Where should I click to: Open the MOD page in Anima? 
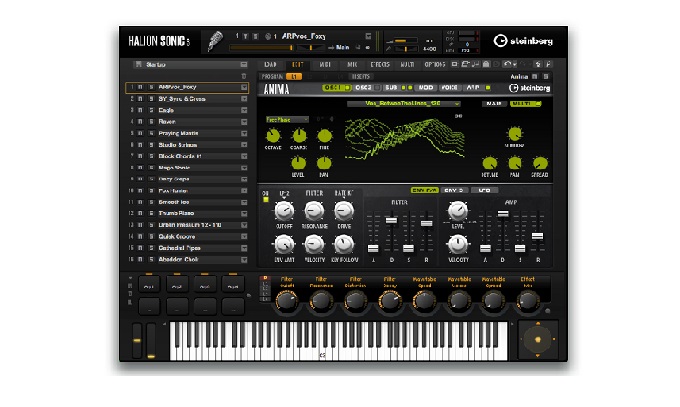tap(425, 88)
